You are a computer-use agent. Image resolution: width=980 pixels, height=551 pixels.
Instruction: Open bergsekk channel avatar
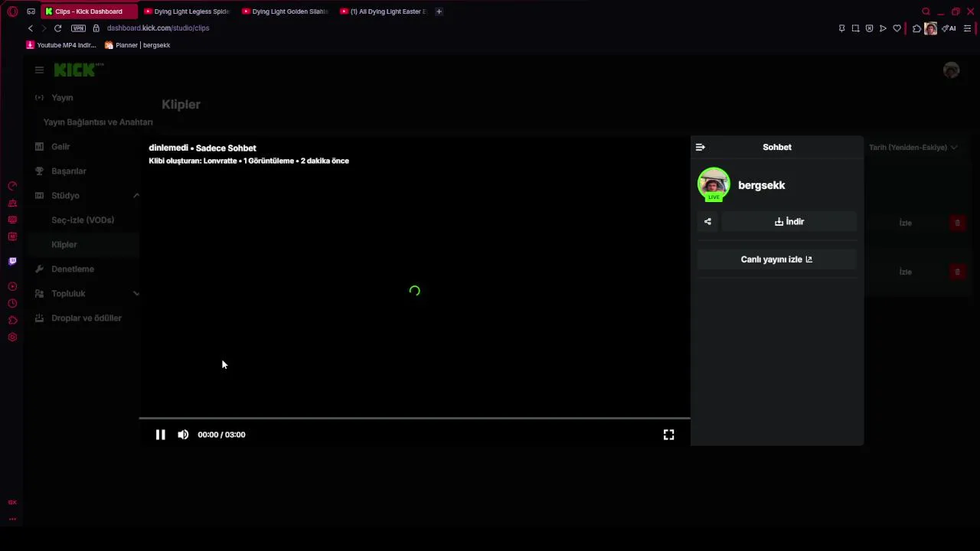pos(714,184)
